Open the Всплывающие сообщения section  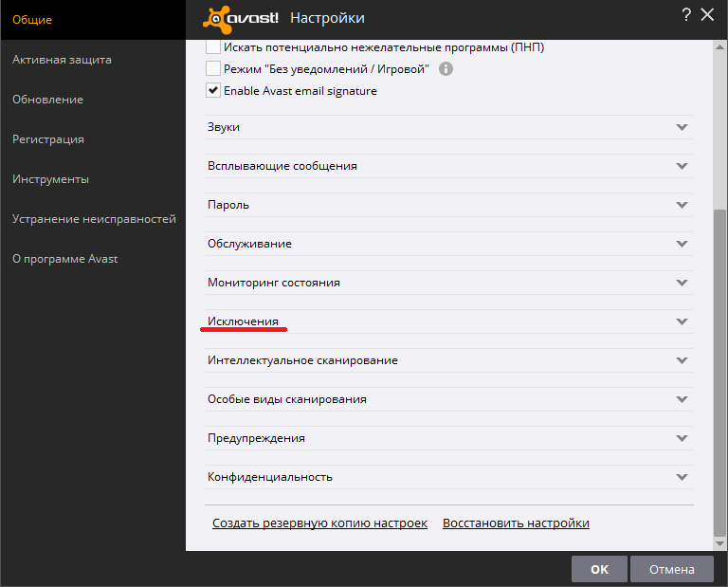coord(282,166)
